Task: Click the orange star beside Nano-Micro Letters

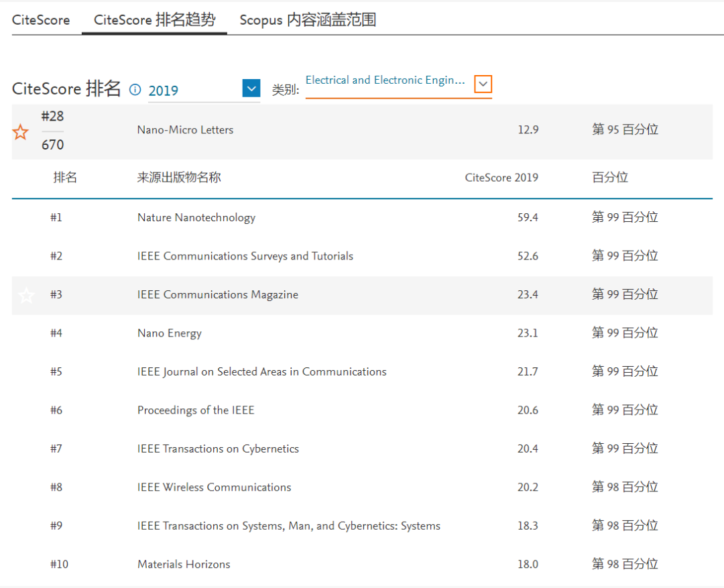Action: (x=20, y=132)
